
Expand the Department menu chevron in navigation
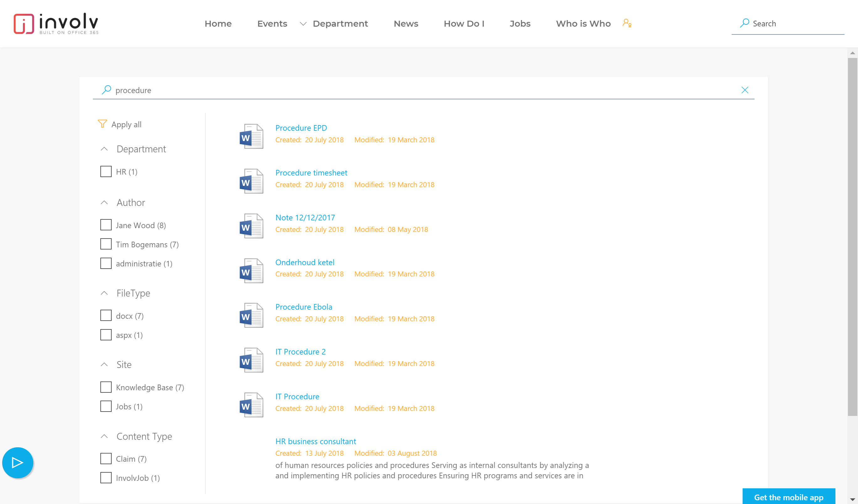tap(303, 24)
